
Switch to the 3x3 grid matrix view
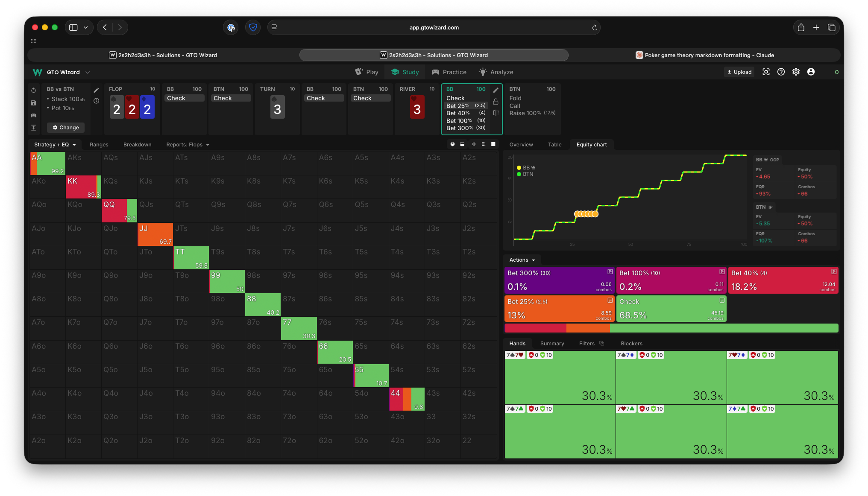tap(484, 144)
